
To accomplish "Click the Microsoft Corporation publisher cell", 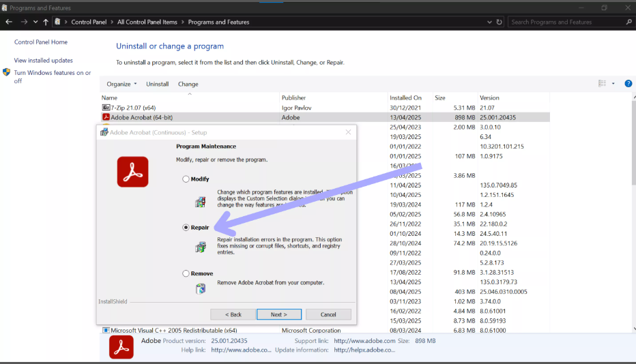I will point(311,331).
